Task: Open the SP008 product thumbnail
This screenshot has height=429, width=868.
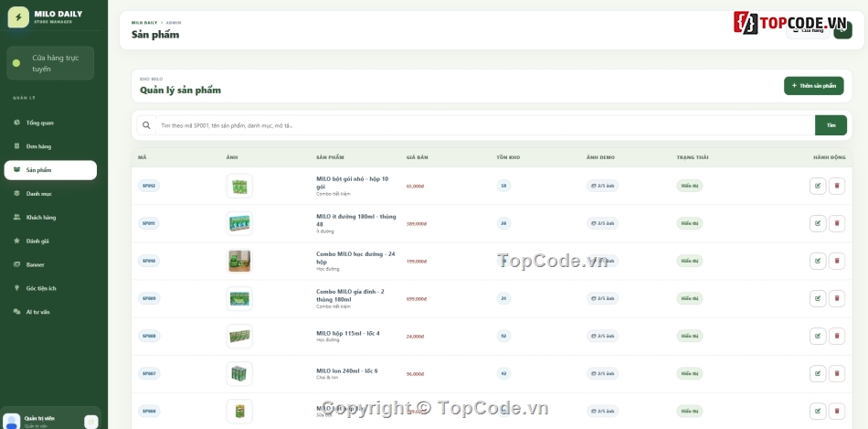Action: click(x=239, y=336)
